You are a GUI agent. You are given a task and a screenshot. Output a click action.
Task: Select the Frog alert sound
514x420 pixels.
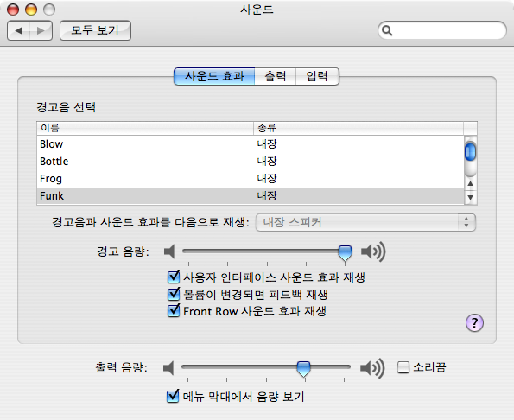(x=251, y=179)
